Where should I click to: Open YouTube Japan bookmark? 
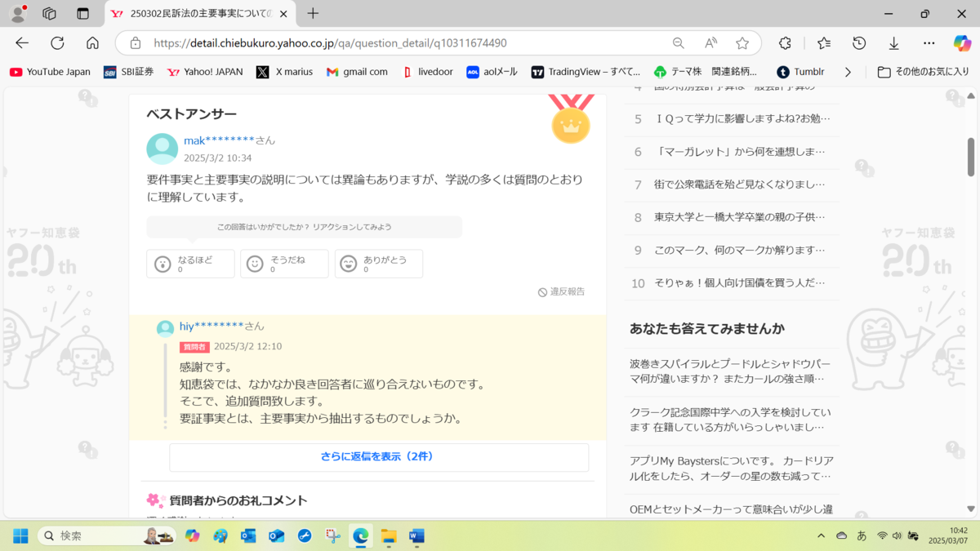(50, 72)
